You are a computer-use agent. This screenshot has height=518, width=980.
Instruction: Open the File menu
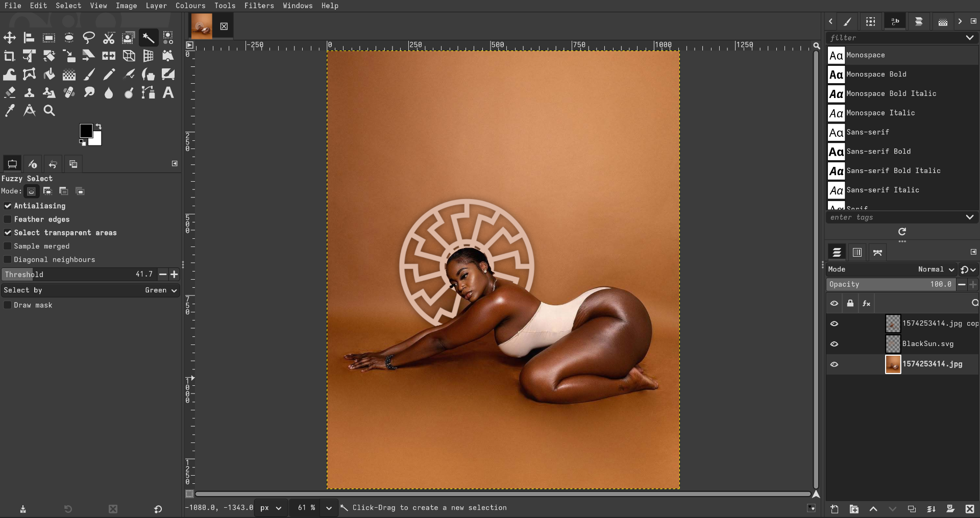[x=13, y=6]
